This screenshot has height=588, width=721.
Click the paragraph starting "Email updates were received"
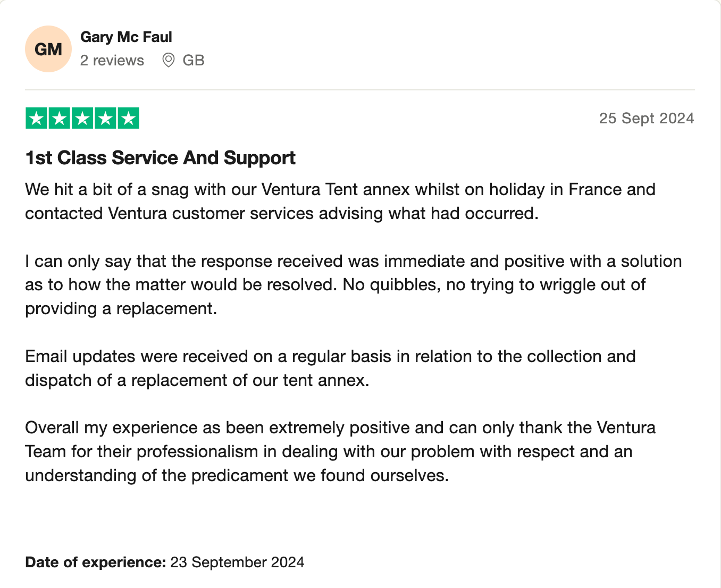click(x=330, y=368)
